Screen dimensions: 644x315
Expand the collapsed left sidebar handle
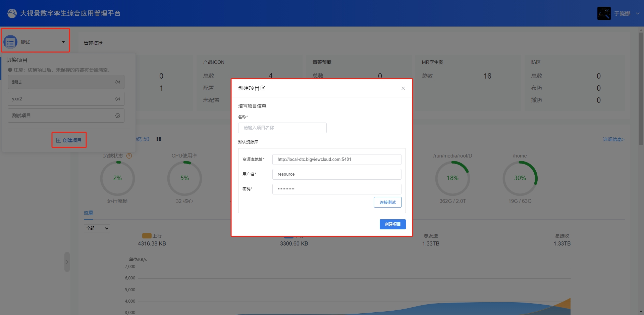point(67,262)
